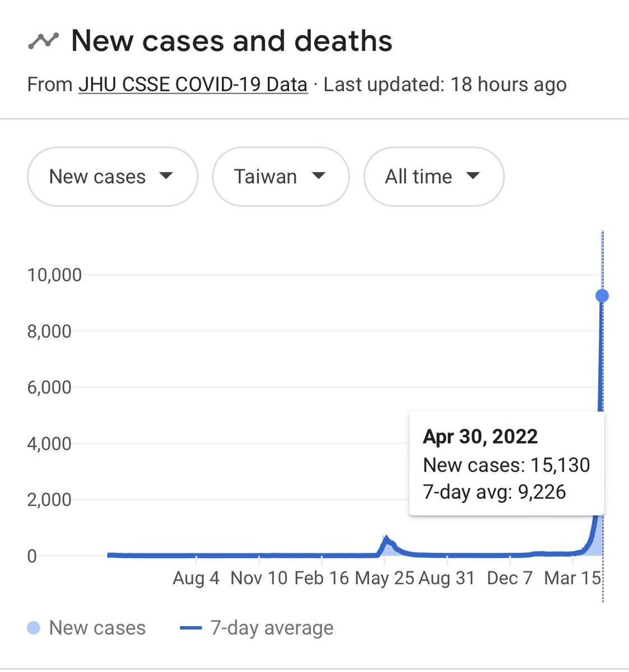The image size is (629, 672).
Task: Click the trend line icon beside the heading
Action: 43,41
